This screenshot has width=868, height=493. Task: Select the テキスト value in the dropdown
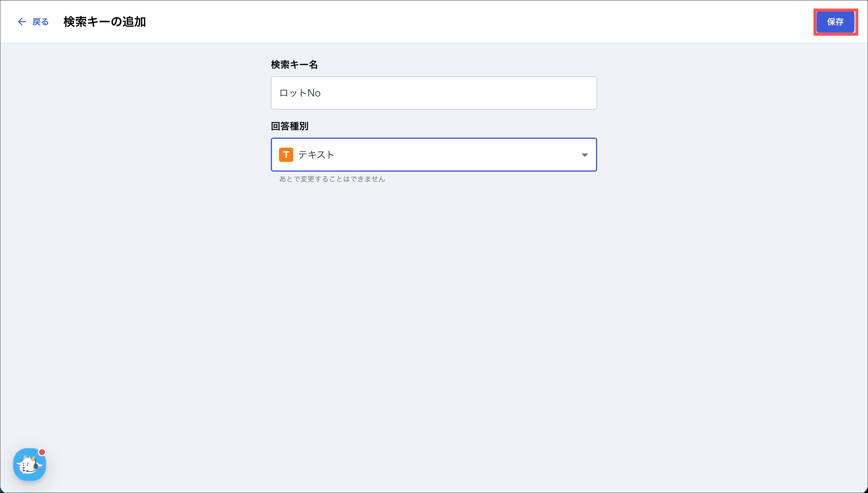tap(316, 155)
